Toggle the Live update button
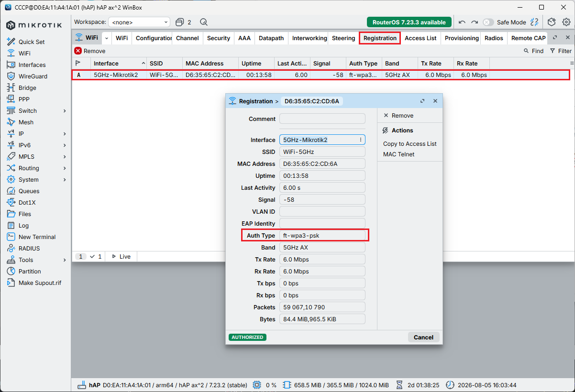 (x=121, y=257)
